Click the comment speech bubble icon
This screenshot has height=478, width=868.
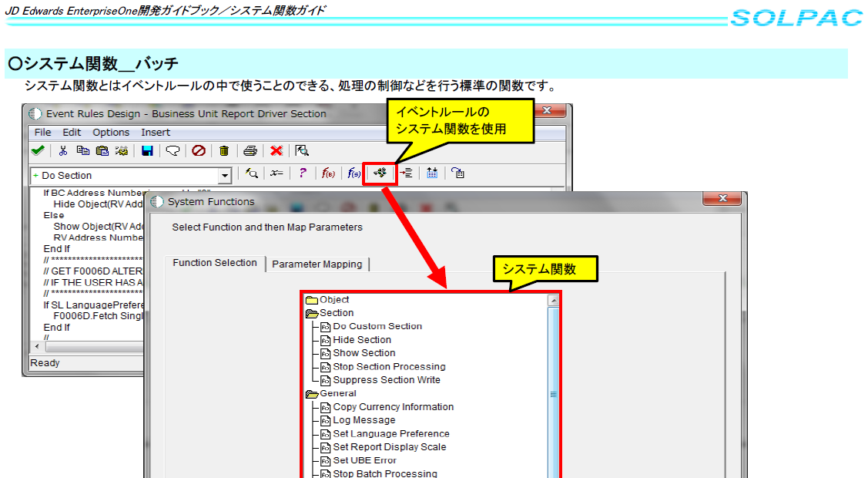[173, 150]
